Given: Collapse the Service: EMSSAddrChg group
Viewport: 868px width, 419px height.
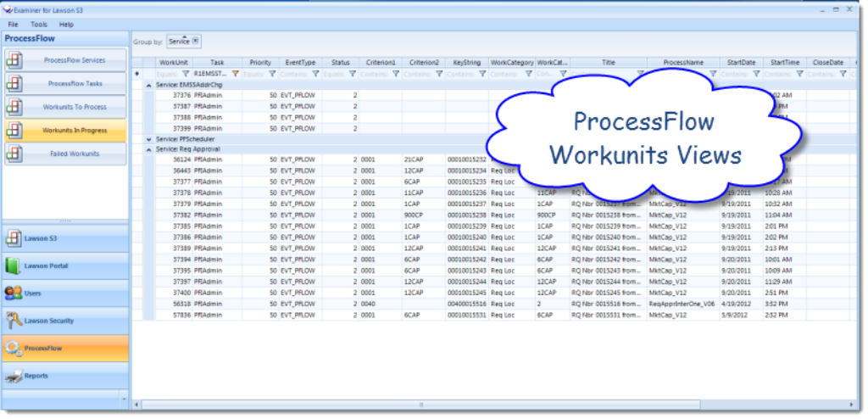Looking at the screenshot, I should (x=148, y=86).
